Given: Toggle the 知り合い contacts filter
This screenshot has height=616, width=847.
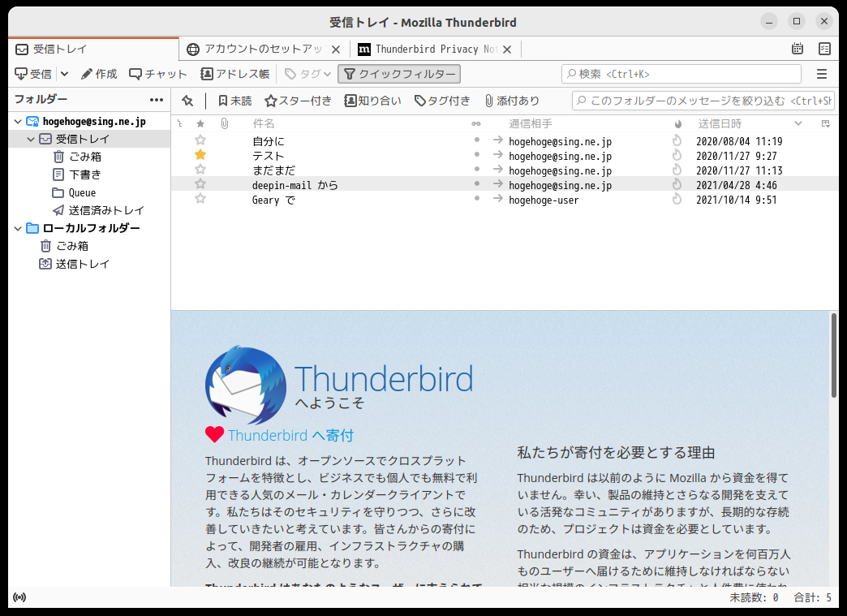Looking at the screenshot, I should 373,101.
